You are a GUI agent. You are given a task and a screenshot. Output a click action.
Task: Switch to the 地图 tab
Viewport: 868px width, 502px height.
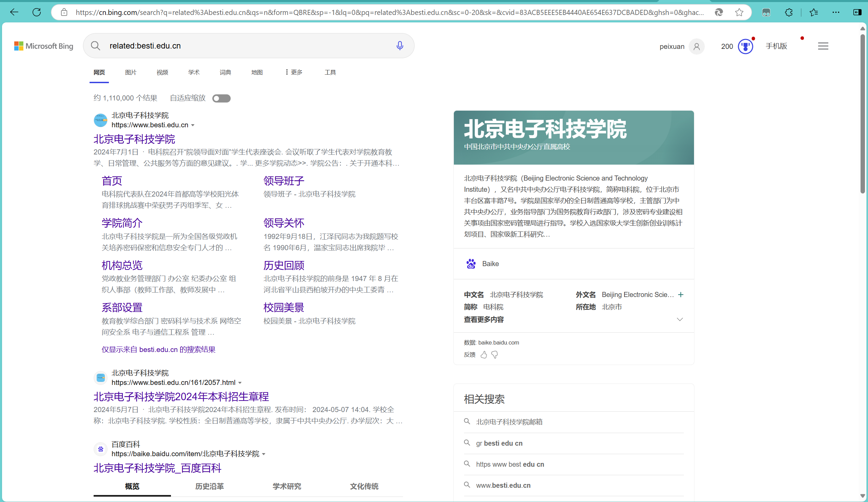pos(257,72)
